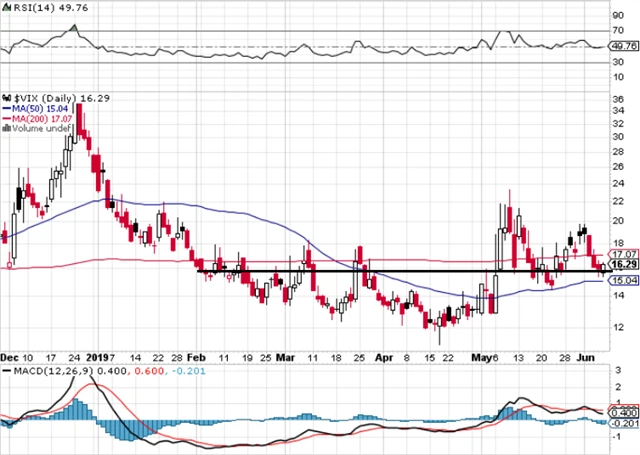This screenshot has height=455, width=640.
Task: Click the MACD(12,26,9) legend icon
Action: coord(5,371)
